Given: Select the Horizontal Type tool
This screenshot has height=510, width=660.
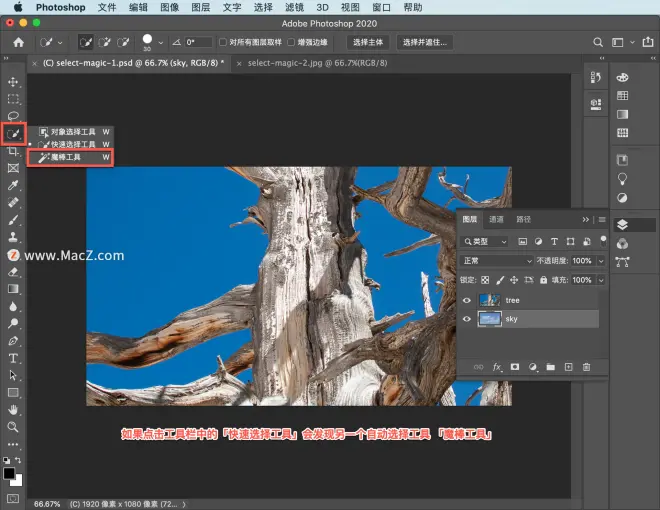Looking at the screenshot, I should (x=13, y=358).
